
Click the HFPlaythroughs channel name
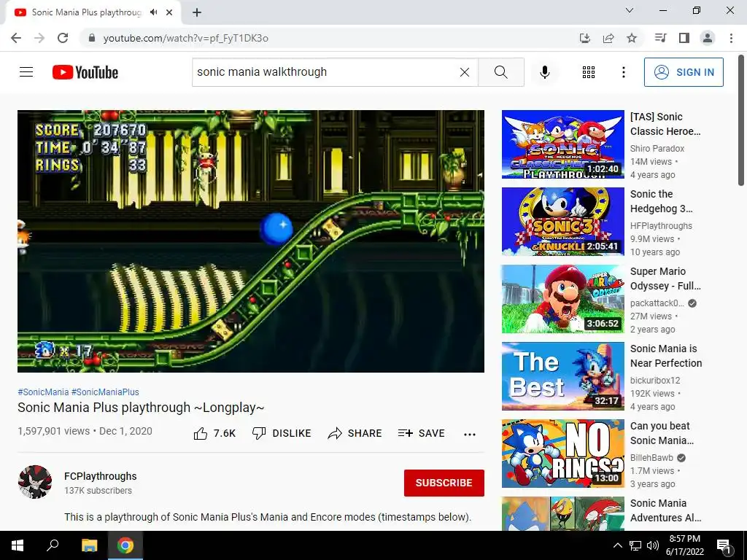point(661,226)
